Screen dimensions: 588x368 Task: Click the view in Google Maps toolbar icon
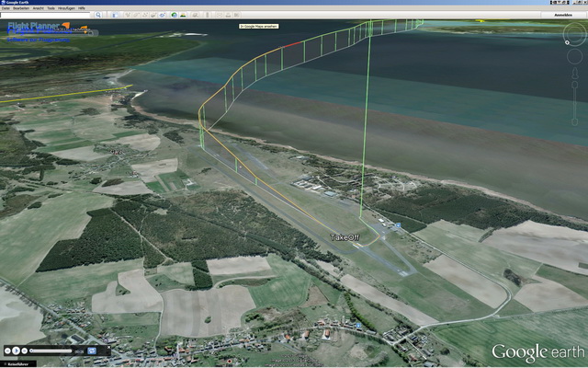[x=231, y=15]
